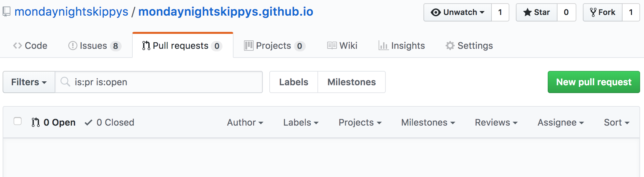Screen dimensions: 644x177
Task: Fork the repository
Action: [x=603, y=12]
